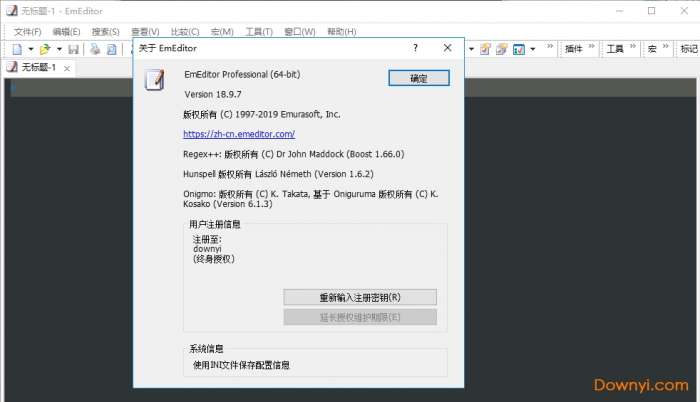Click the Print preview icon in toolbar
This screenshot has height=402, width=700.
[112, 49]
